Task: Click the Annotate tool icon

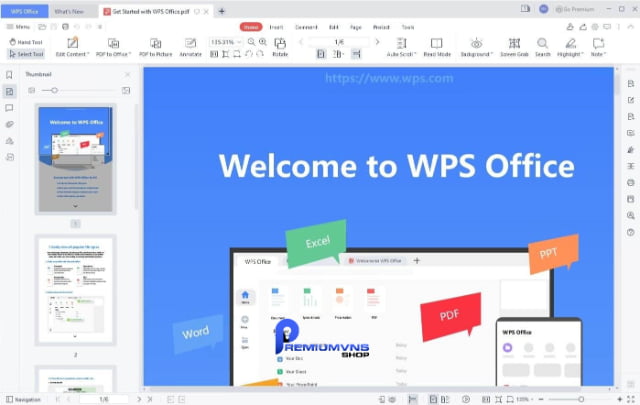Action: pos(190,45)
